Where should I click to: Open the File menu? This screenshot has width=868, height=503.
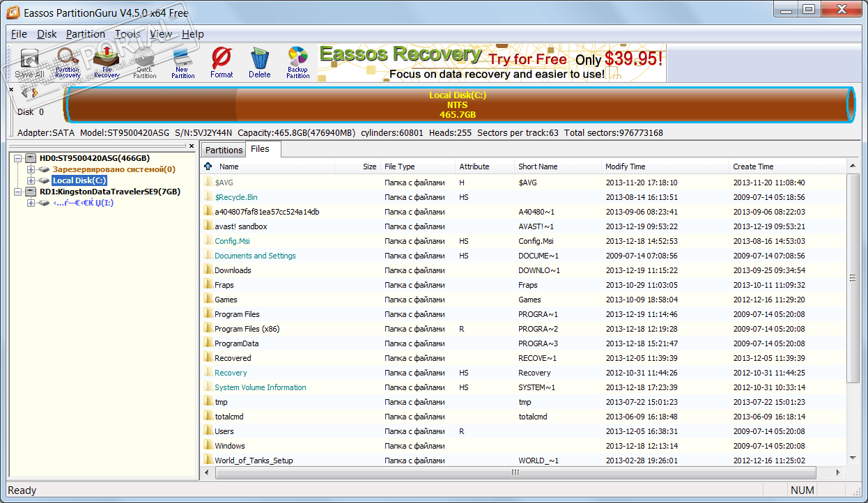click(x=19, y=33)
